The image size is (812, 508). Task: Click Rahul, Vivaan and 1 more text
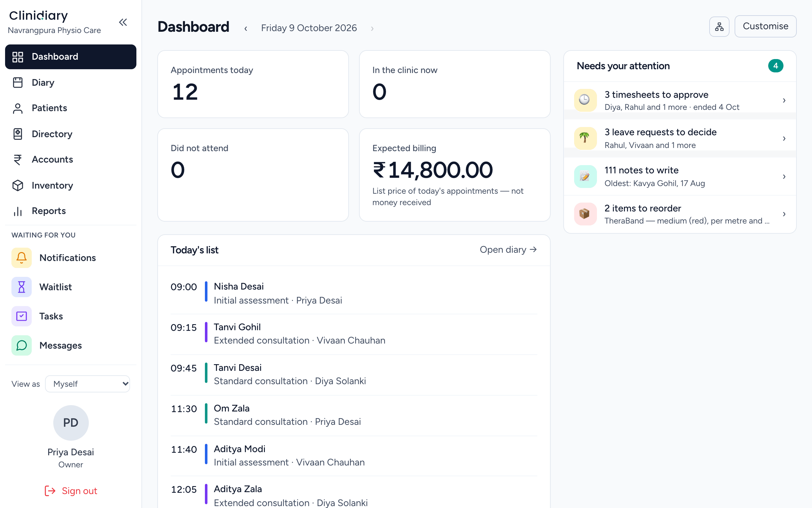point(650,145)
